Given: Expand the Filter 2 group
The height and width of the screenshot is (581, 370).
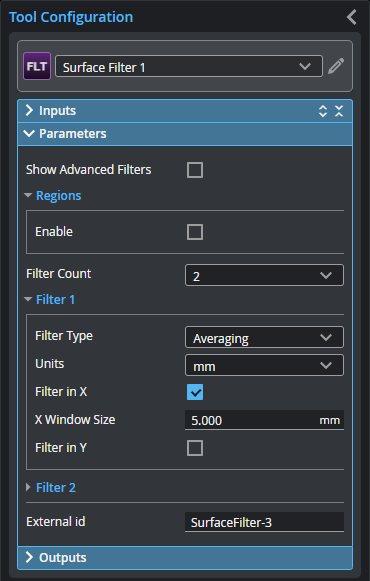Looking at the screenshot, I should 28,487.
